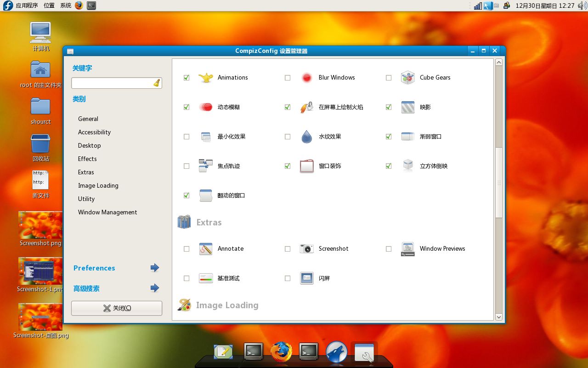The width and height of the screenshot is (588, 368).
Task: Launch Firefox from the bottom dock
Action: pyautogui.click(x=281, y=351)
